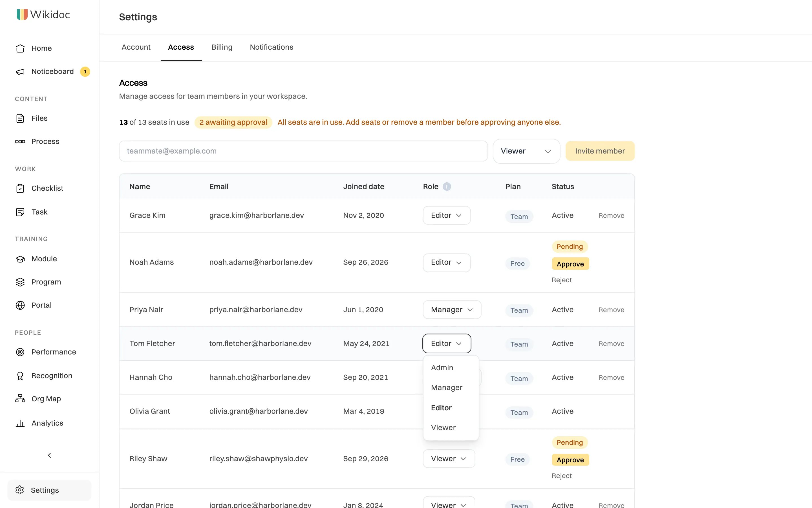Click the Noticeboard badge showing 1
Image resolution: width=812 pixels, height=508 pixels.
click(x=85, y=72)
